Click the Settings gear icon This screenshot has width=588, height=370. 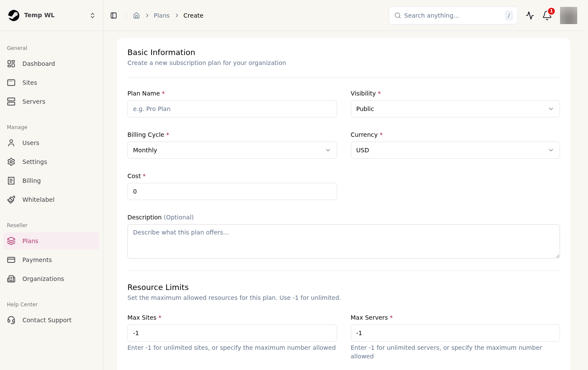(x=11, y=162)
